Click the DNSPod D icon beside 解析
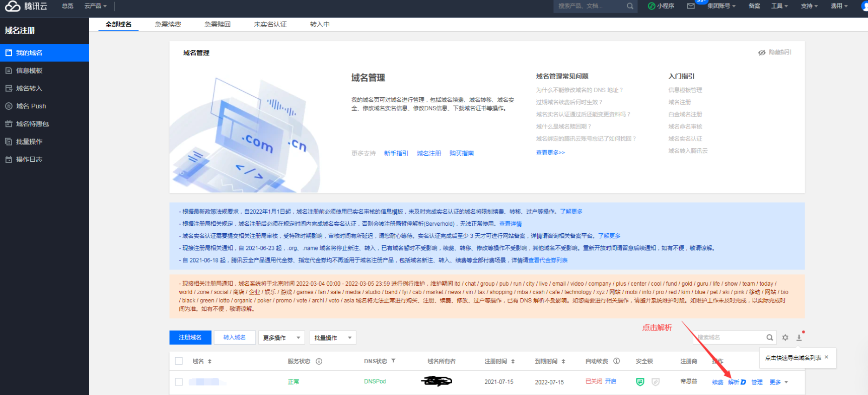 743,382
